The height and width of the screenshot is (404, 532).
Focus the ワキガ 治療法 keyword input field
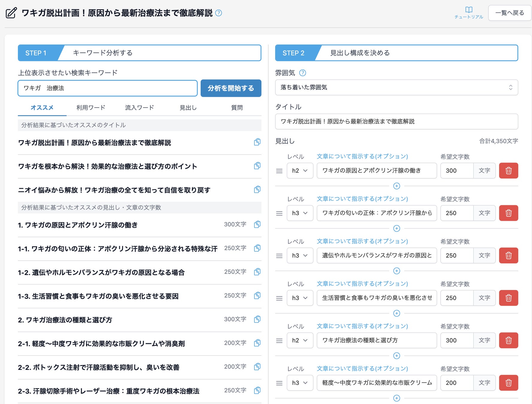click(x=107, y=88)
